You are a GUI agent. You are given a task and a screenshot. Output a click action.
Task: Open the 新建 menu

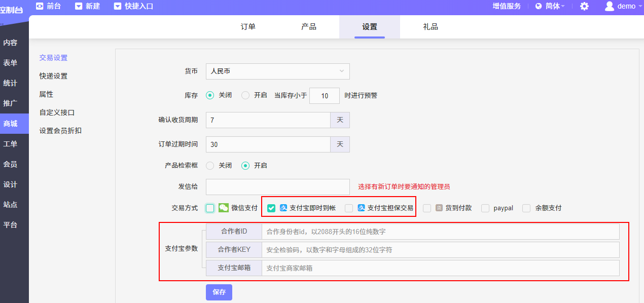[x=87, y=6]
